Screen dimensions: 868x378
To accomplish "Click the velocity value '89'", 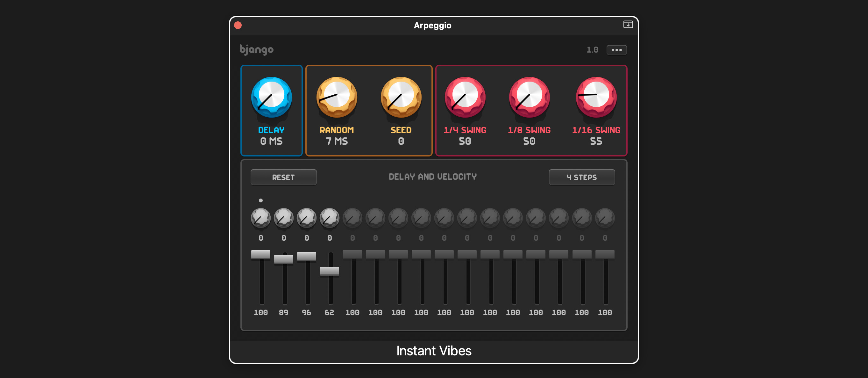I will (284, 313).
